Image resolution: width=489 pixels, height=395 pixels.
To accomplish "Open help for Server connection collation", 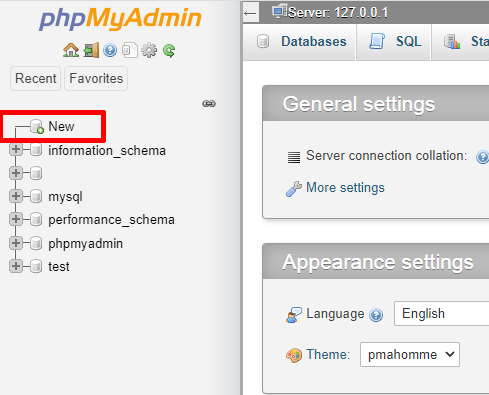I will coord(482,157).
